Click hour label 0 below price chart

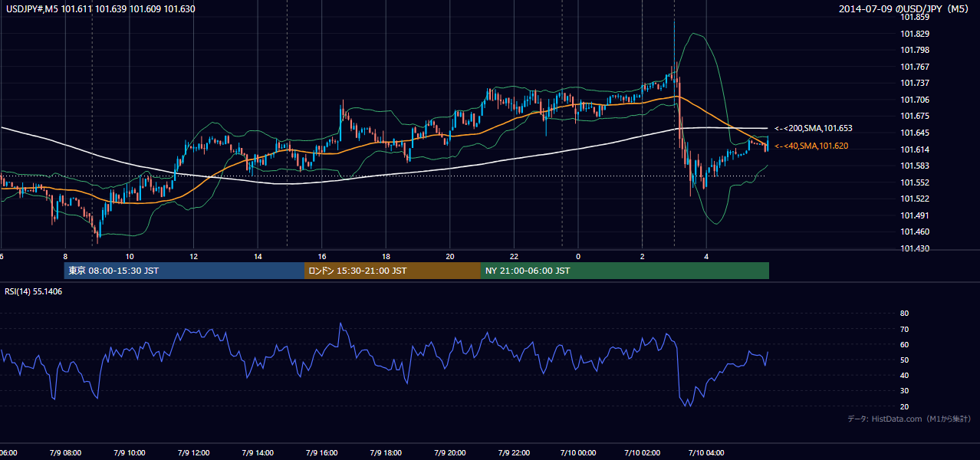pos(578,256)
